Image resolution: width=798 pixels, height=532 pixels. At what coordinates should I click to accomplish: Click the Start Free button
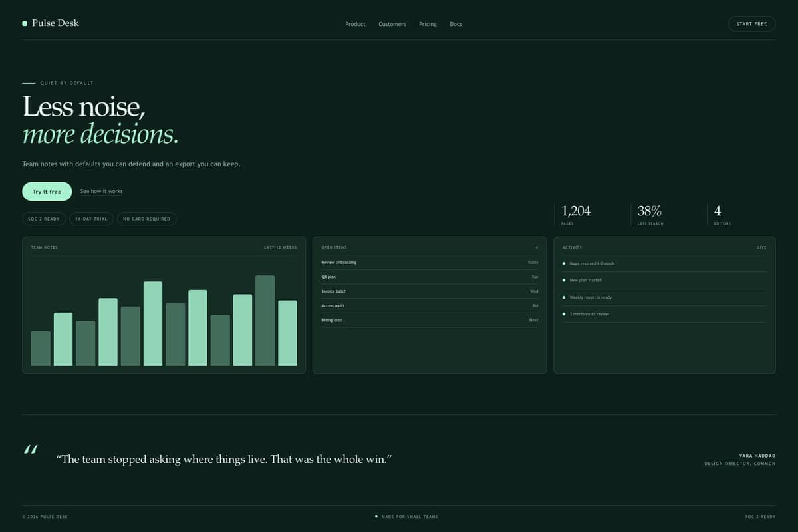[751, 24]
